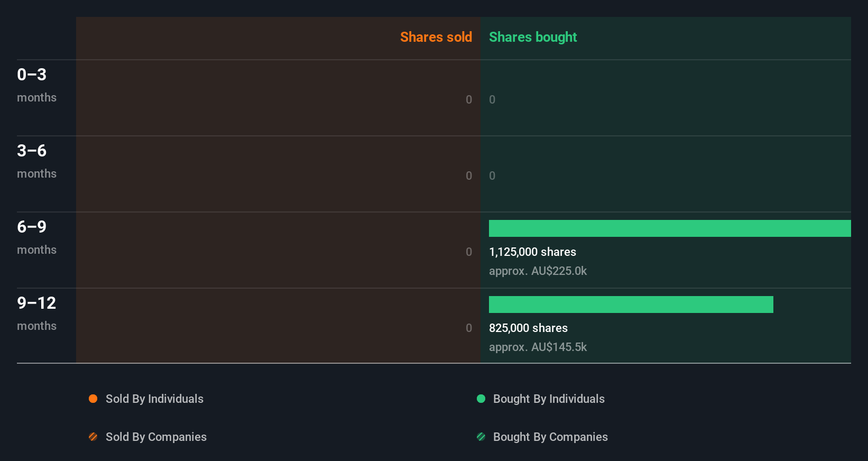Click the orange Sold By Individuals legend dot
Image resolution: width=868 pixels, height=461 pixels.
point(93,399)
